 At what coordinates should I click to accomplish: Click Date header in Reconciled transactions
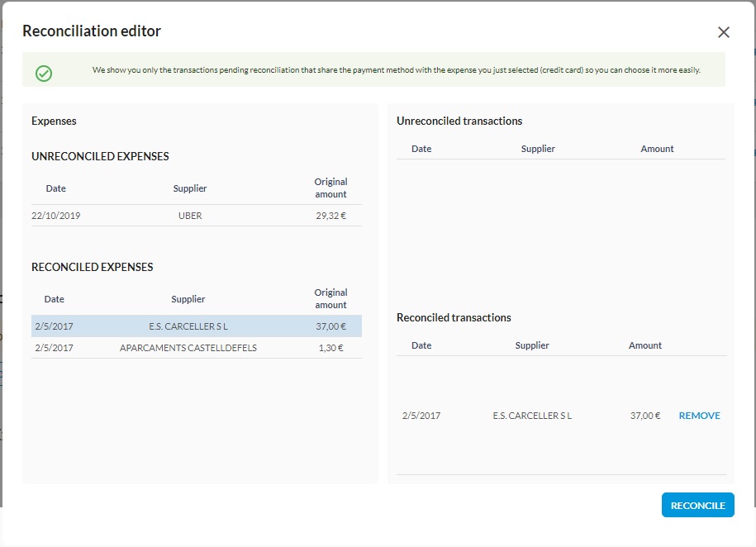coord(421,345)
